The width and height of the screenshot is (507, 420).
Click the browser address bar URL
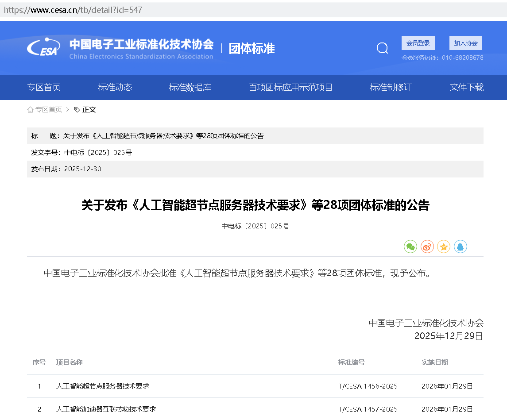pyautogui.click(x=74, y=9)
